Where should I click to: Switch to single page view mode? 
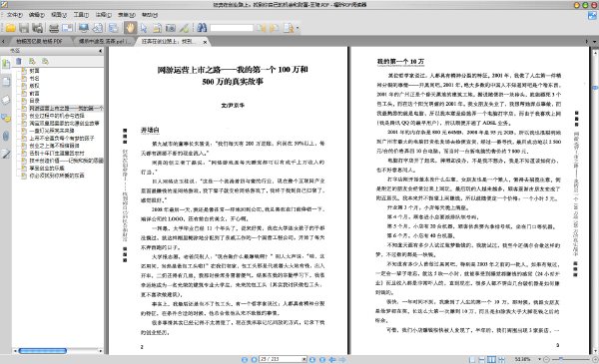click(x=472, y=359)
